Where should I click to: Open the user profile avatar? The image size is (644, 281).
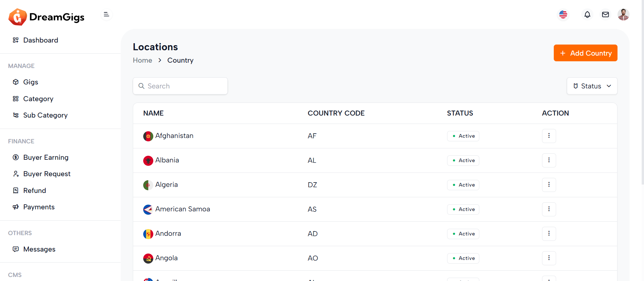(623, 15)
